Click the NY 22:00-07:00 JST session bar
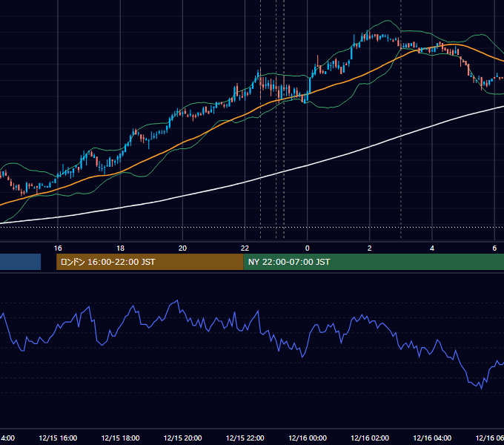 (374, 262)
